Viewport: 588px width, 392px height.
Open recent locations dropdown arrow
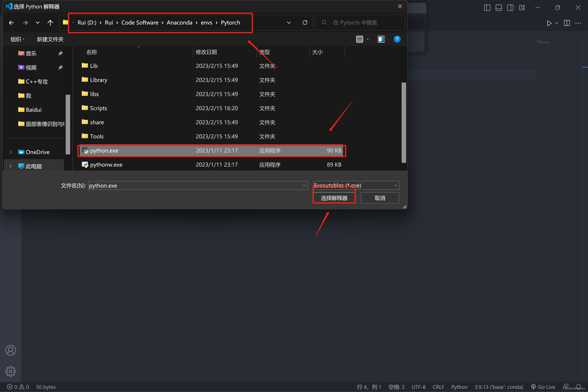37,23
